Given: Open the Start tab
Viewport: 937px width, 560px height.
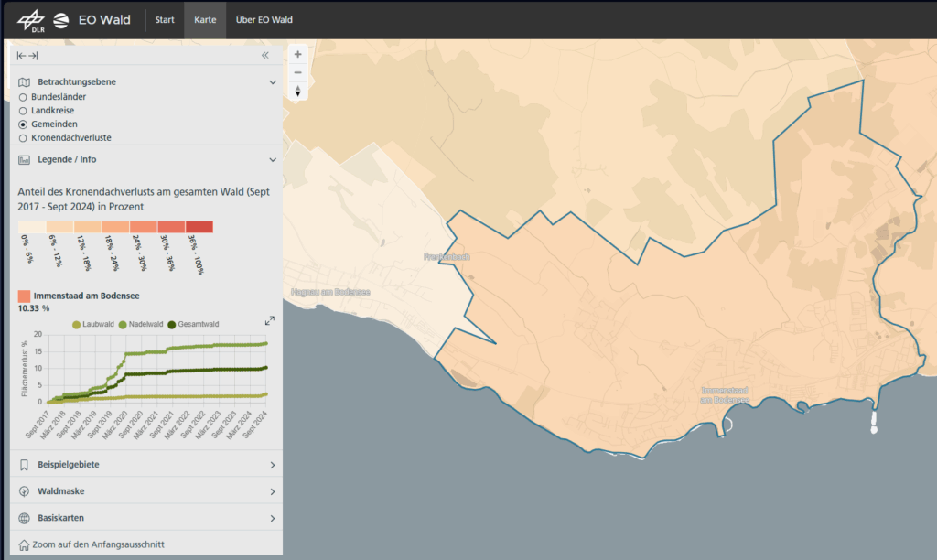Looking at the screenshot, I should [165, 19].
